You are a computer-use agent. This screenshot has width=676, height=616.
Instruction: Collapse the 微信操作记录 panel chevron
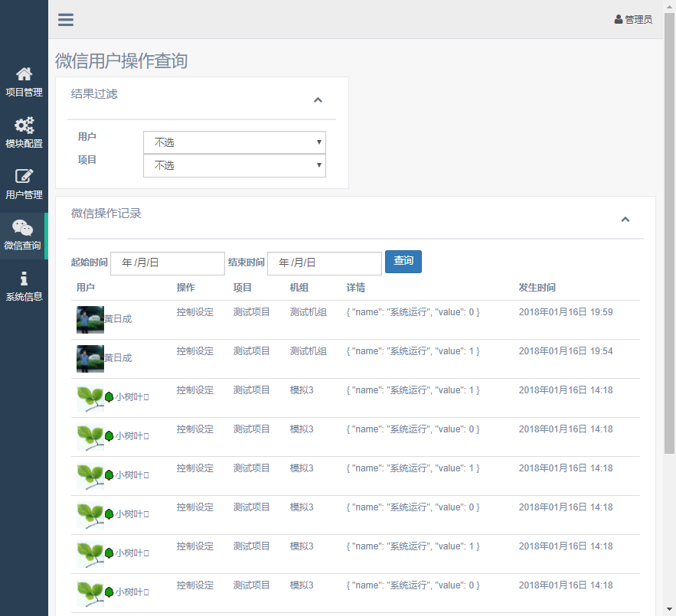pos(625,218)
